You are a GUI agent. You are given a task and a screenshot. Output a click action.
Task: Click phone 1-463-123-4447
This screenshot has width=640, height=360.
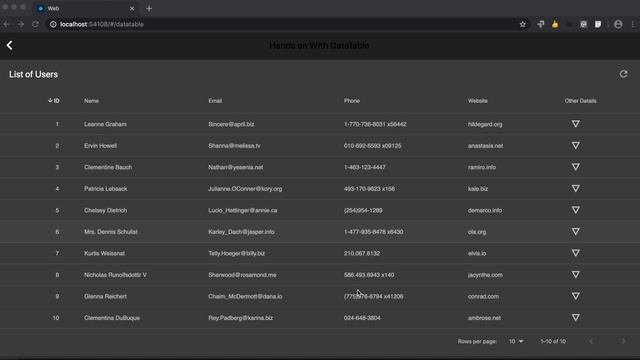click(364, 167)
